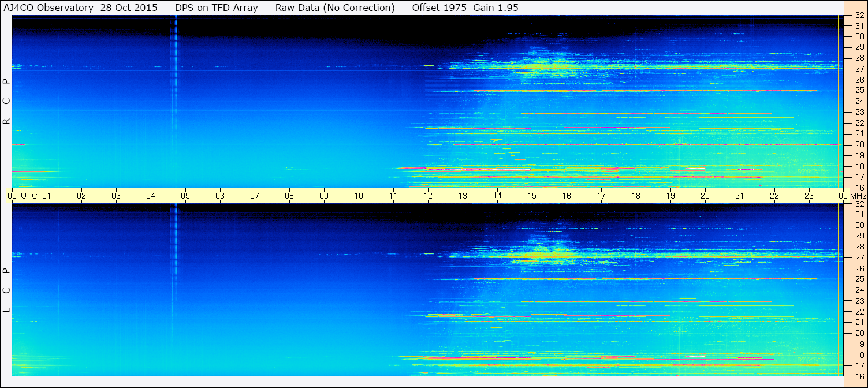The width and height of the screenshot is (868, 388).
Task: Click the 'L C P' panel label
Action: pyautogui.click(x=6, y=290)
